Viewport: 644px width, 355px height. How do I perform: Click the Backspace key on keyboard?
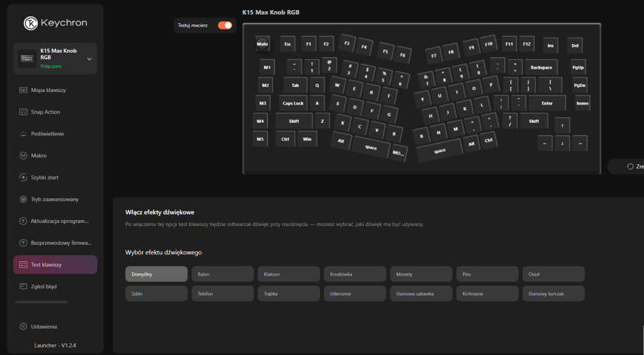coord(541,67)
